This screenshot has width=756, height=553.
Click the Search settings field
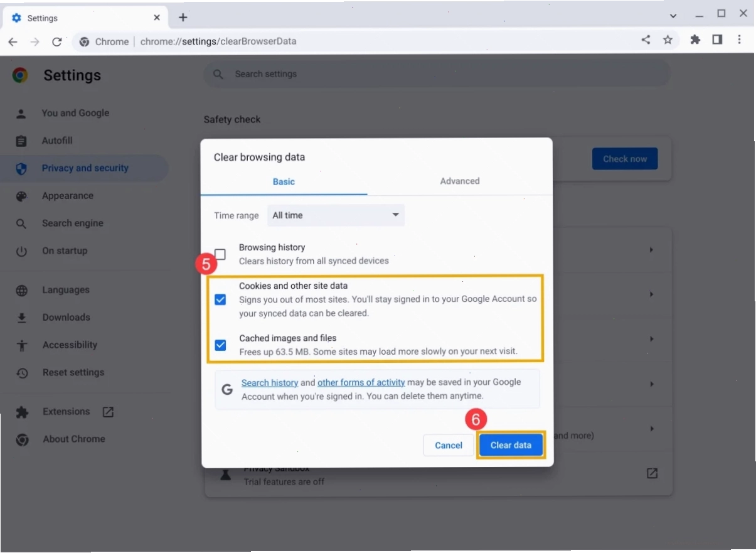click(x=436, y=74)
